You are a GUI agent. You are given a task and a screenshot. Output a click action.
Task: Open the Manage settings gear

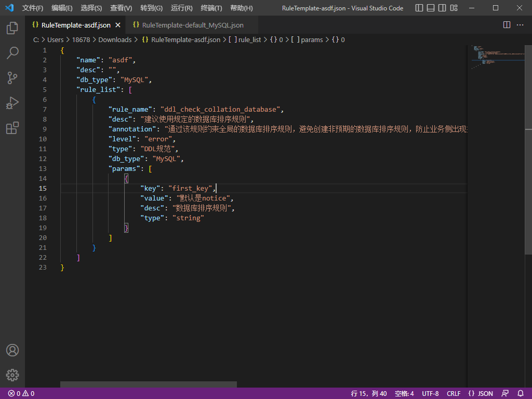point(12,375)
